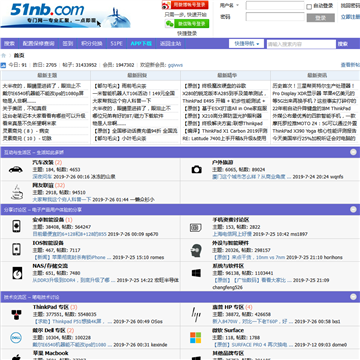Collapse the first forum category section

click(x=353, y=152)
